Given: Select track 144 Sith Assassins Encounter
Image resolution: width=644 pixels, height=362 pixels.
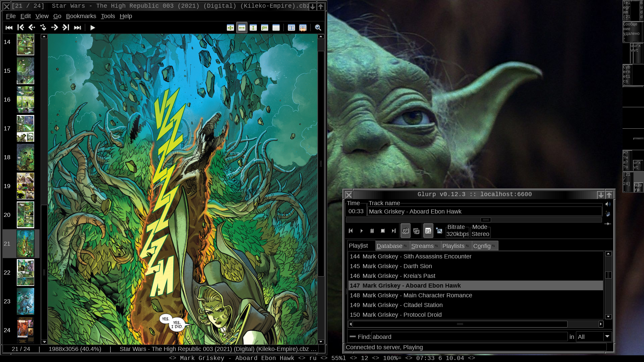Looking at the screenshot, I should pos(476,256).
